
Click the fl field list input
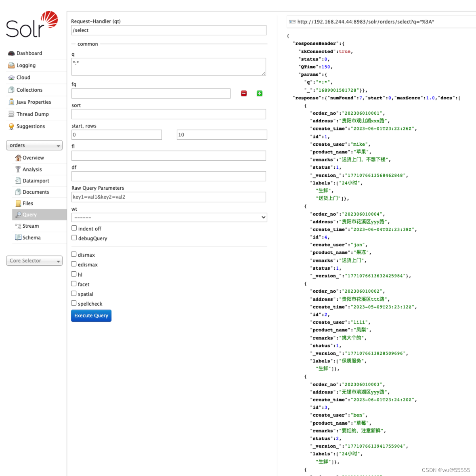169,156
